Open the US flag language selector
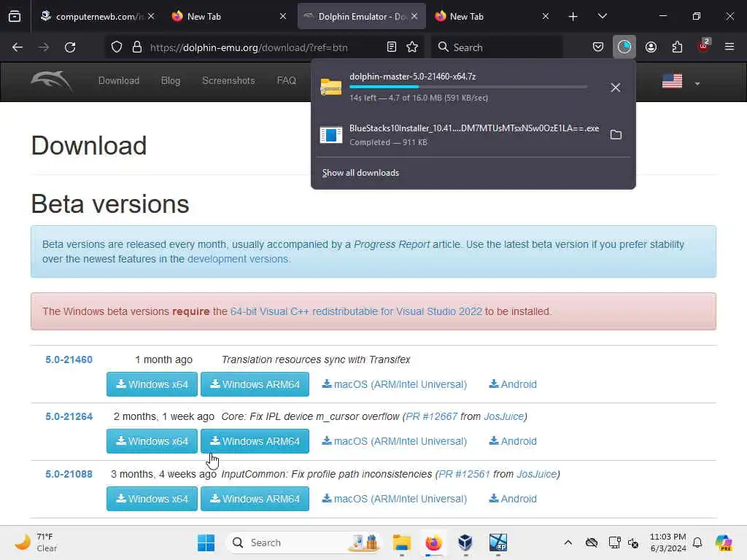The image size is (747, 560). coord(672,82)
